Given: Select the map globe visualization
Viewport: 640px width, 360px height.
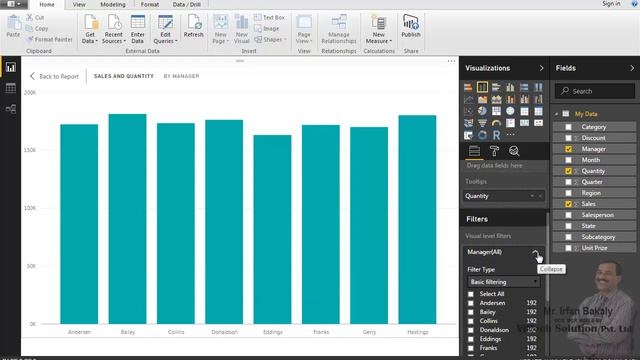Looking at the screenshot, I should (x=510, y=111).
